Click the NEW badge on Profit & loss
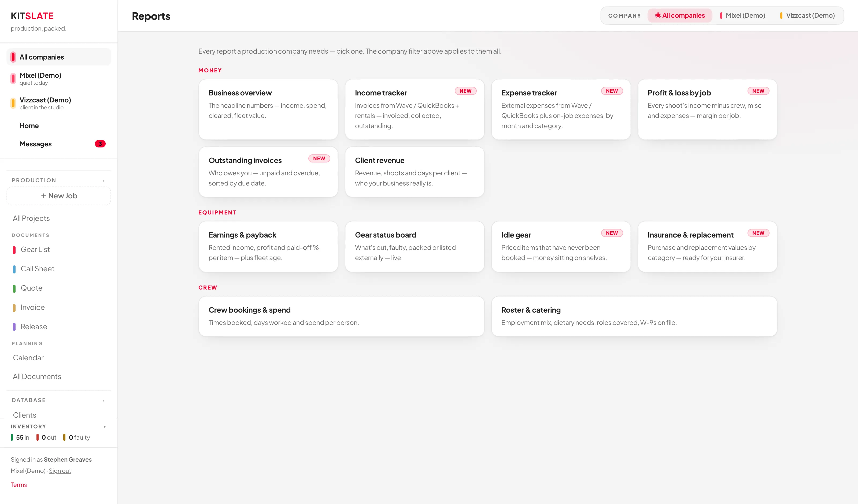Image resolution: width=858 pixels, height=504 pixels. point(758,91)
